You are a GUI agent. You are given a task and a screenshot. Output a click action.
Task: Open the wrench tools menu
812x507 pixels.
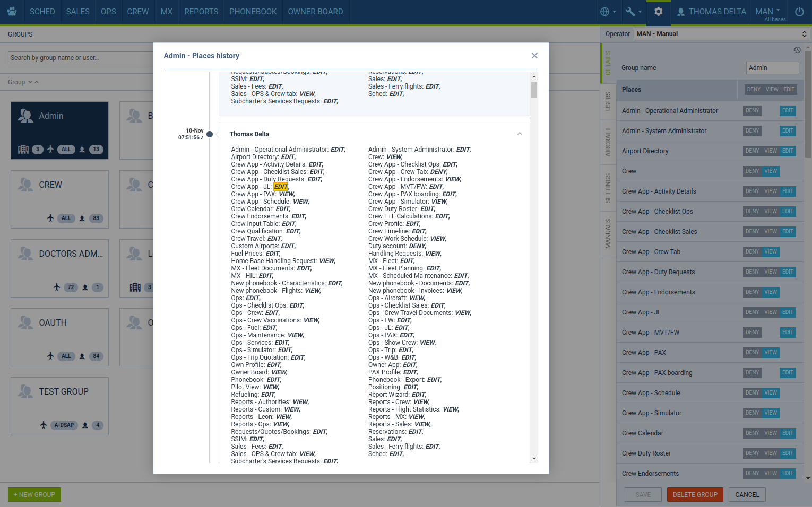(633, 12)
